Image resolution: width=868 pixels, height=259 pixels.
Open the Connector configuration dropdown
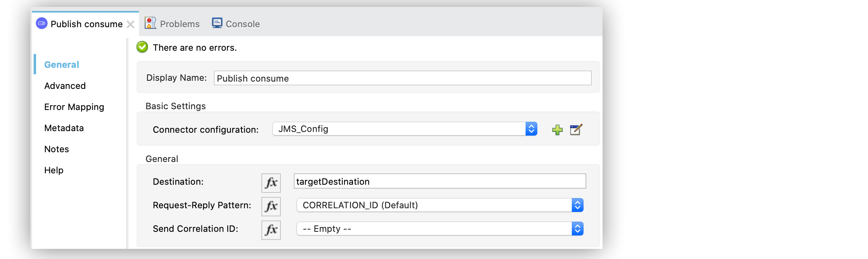coord(531,129)
